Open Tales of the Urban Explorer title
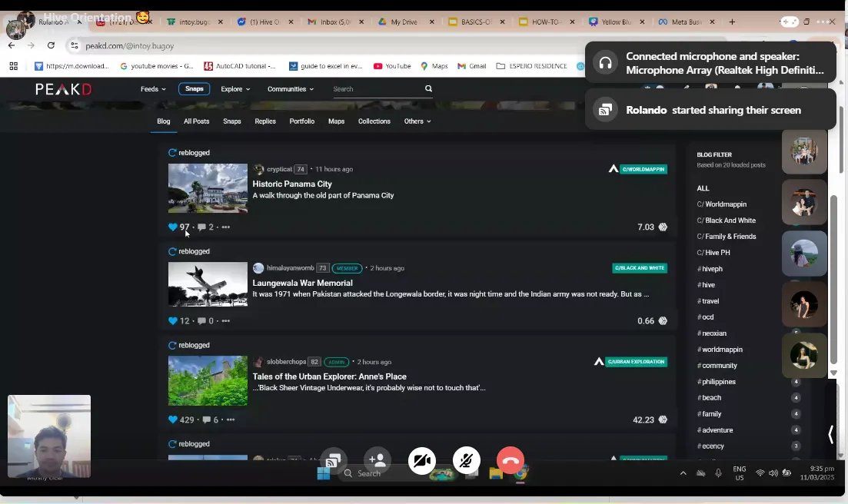Viewport: 848px width, 504px height. 329,376
